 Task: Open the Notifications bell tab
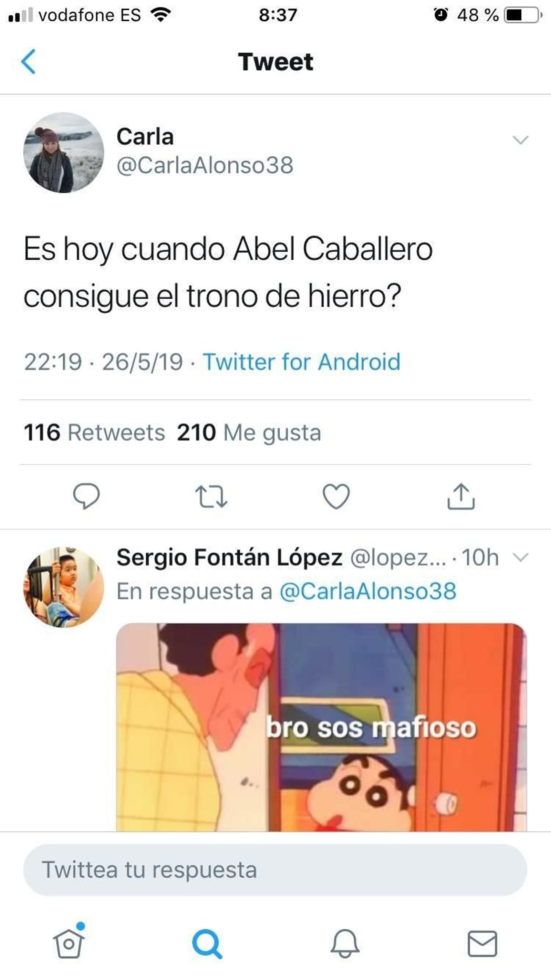coord(345,943)
